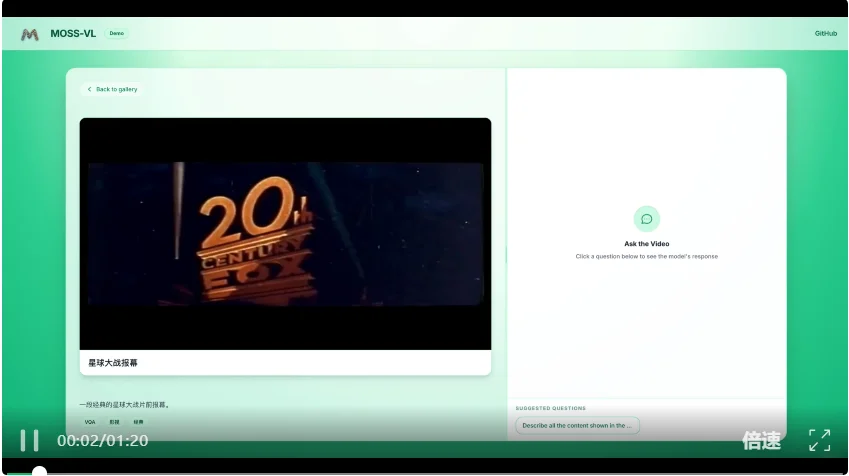The height and width of the screenshot is (476, 849).
Task: Open the GitHub link
Action: coord(825,34)
